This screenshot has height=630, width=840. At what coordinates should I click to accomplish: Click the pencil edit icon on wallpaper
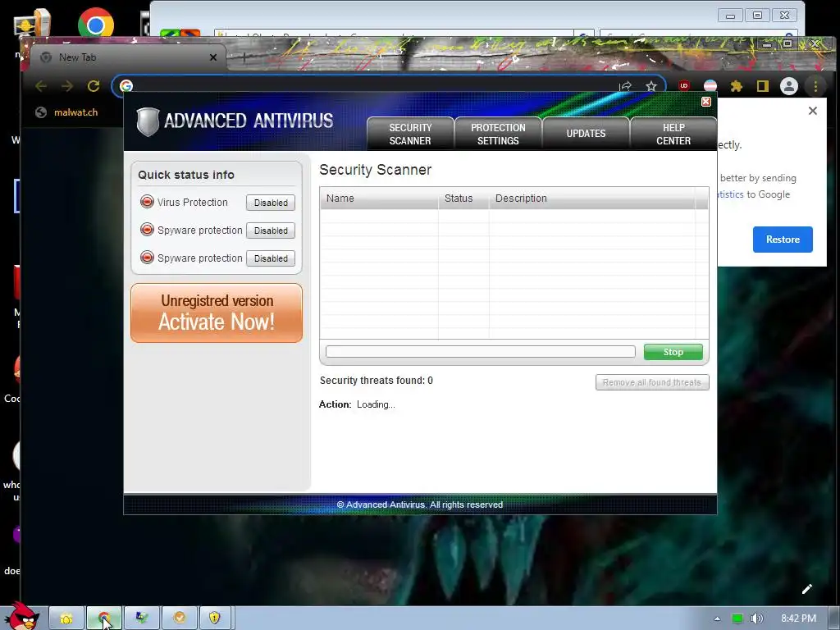click(807, 589)
